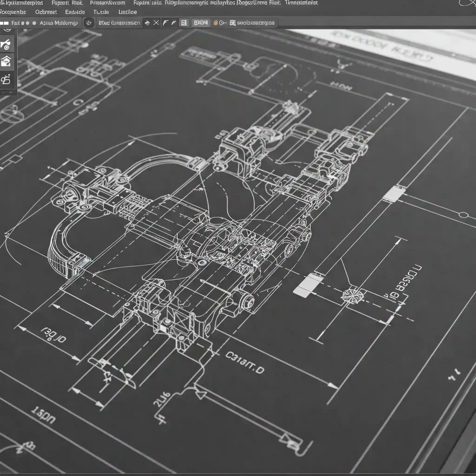Image resolution: width=476 pixels, height=476 pixels.
Task: Click the round gear icon beside Bled Conseressen
Action: tap(89, 23)
